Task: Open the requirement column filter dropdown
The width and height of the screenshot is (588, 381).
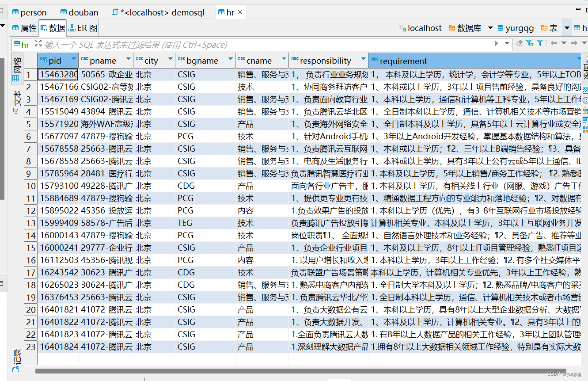Action: pos(578,59)
